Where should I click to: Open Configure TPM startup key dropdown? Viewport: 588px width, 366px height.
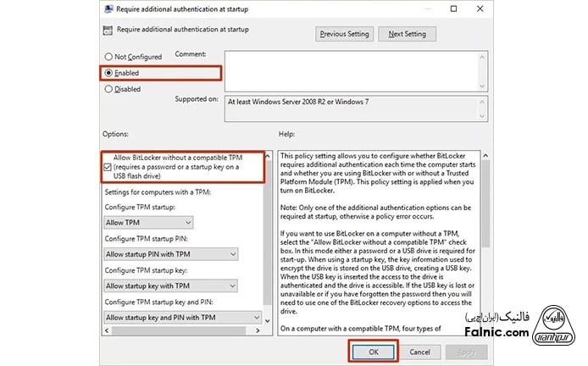[x=170, y=286]
